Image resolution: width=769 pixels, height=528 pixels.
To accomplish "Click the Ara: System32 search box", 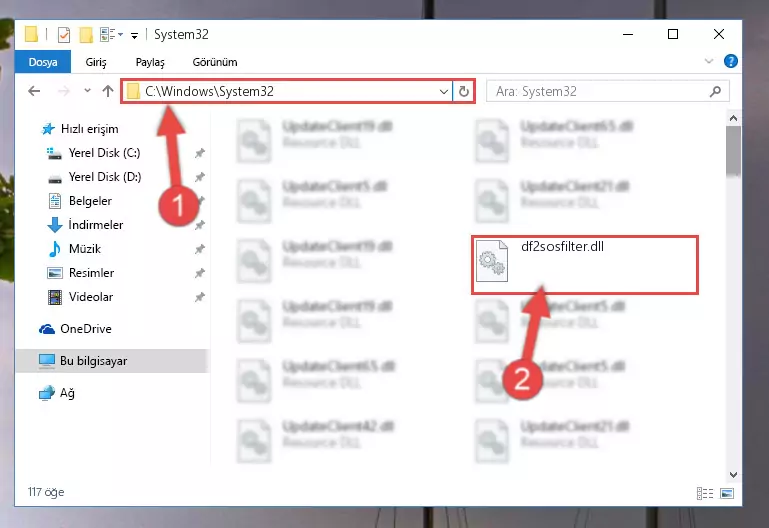I will coord(608,91).
